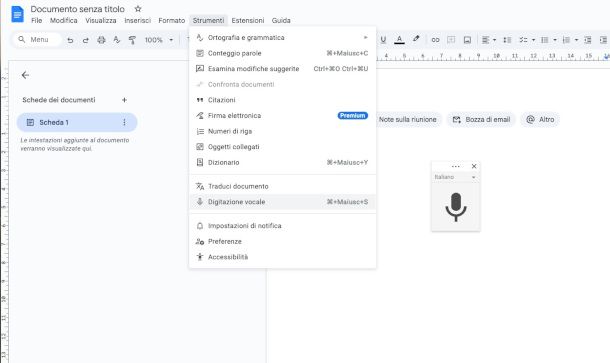The height and width of the screenshot is (363, 610).
Task: Toggle bulleted list
Action: (x=545, y=40)
